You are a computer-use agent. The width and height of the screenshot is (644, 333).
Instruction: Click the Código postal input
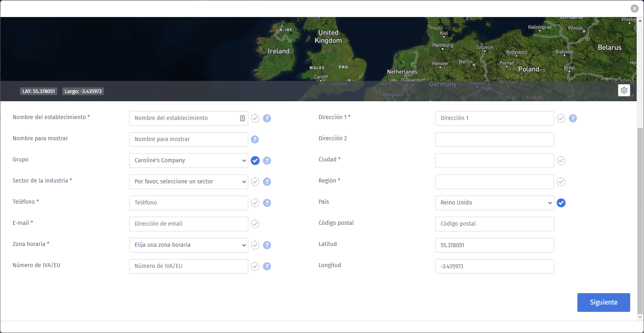coord(494,224)
